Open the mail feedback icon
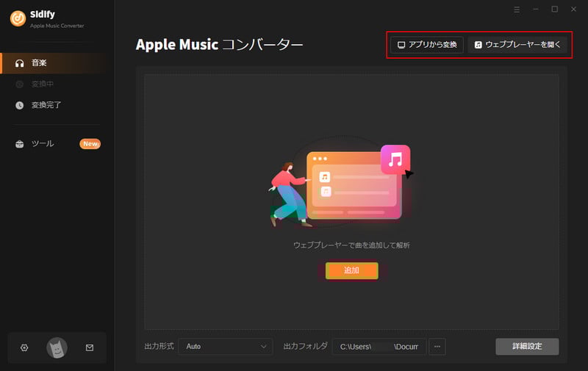Viewport: 588px width, 371px height. [90, 347]
